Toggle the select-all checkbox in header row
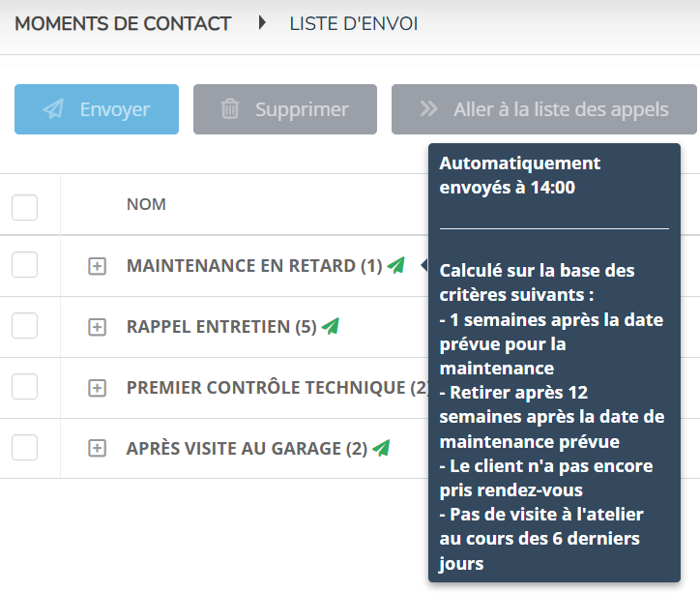 point(24,207)
